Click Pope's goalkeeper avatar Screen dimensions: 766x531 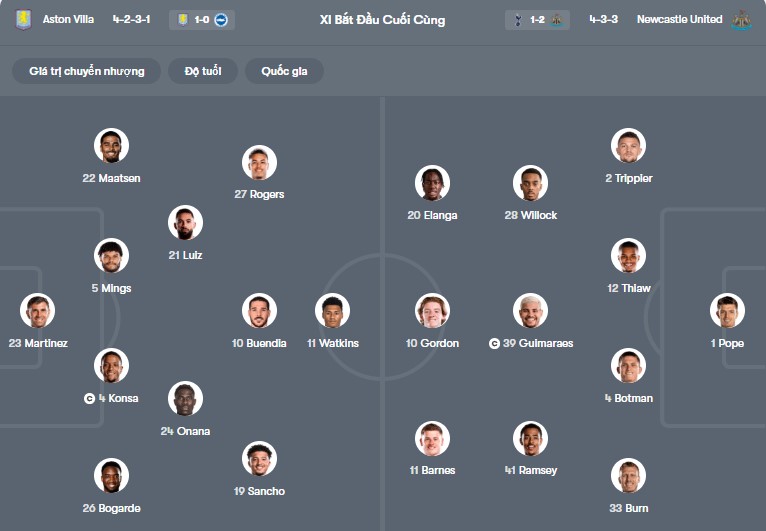(x=727, y=311)
